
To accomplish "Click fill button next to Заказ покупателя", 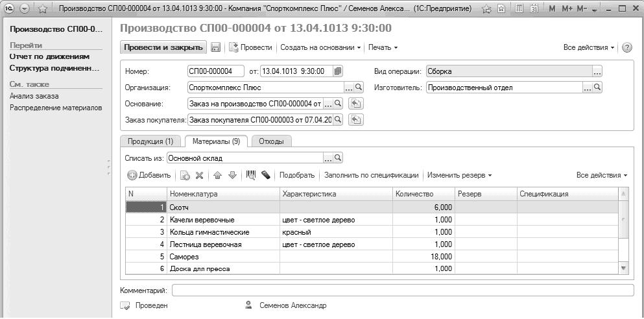I will click(x=355, y=120).
